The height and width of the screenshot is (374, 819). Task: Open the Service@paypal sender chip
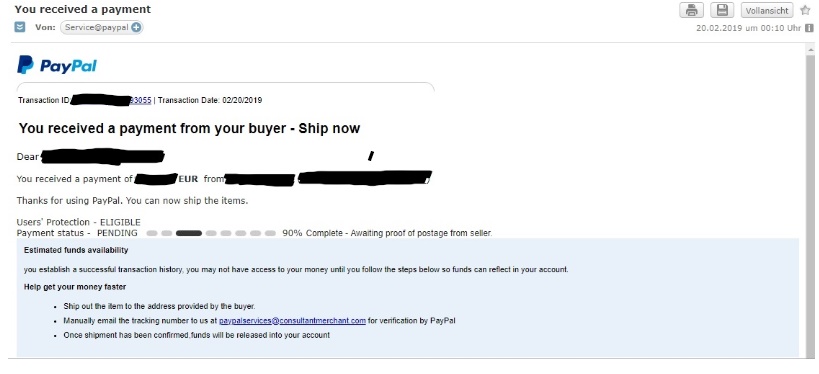(x=101, y=28)
